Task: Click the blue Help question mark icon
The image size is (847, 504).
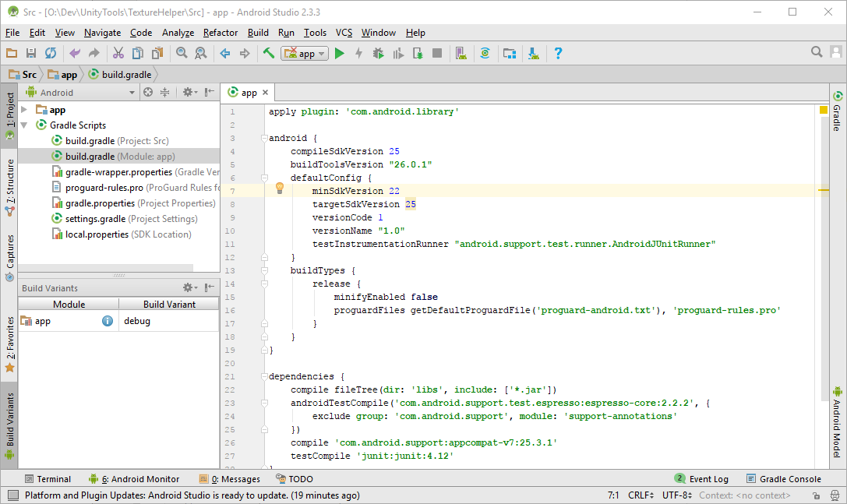Action: click(558, 53)
